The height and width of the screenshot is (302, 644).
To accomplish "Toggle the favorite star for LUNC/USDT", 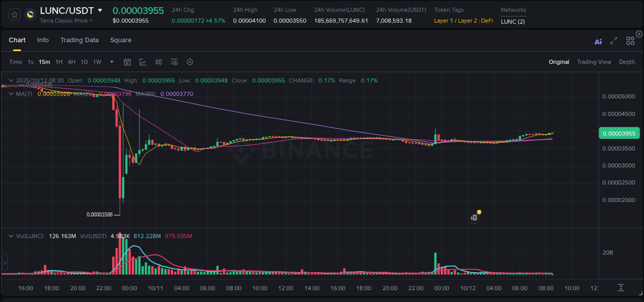I will point(14,14).
